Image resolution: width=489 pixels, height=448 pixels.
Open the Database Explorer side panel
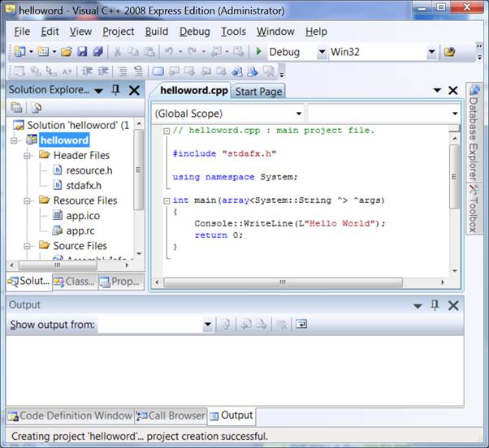pyautogui.click(x=474, y=132)
